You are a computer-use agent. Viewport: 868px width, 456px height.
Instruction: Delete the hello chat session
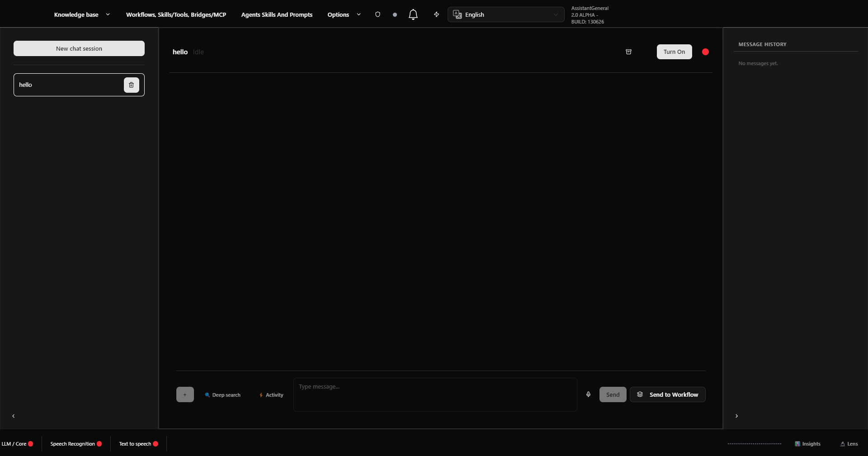click(x=132, y=85)
